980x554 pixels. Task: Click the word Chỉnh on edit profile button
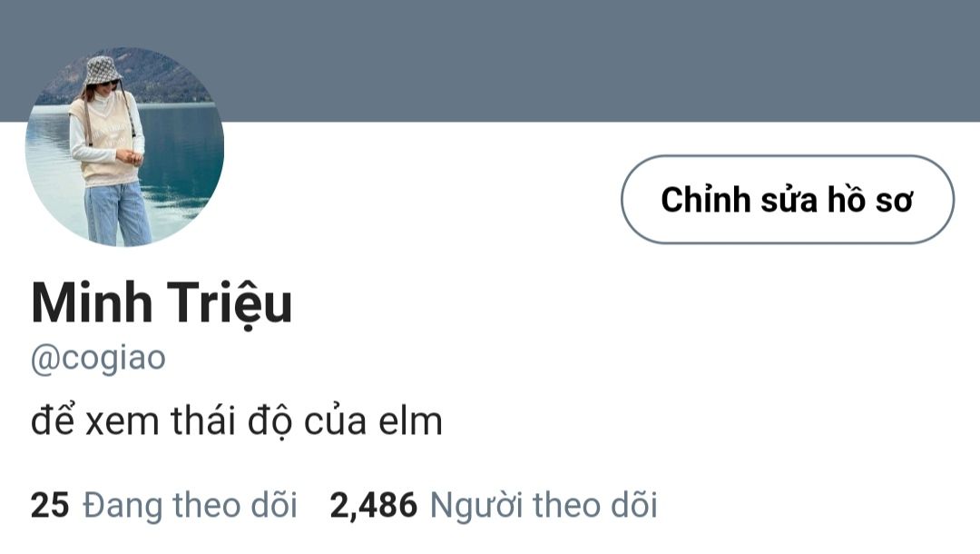point(706,200)
